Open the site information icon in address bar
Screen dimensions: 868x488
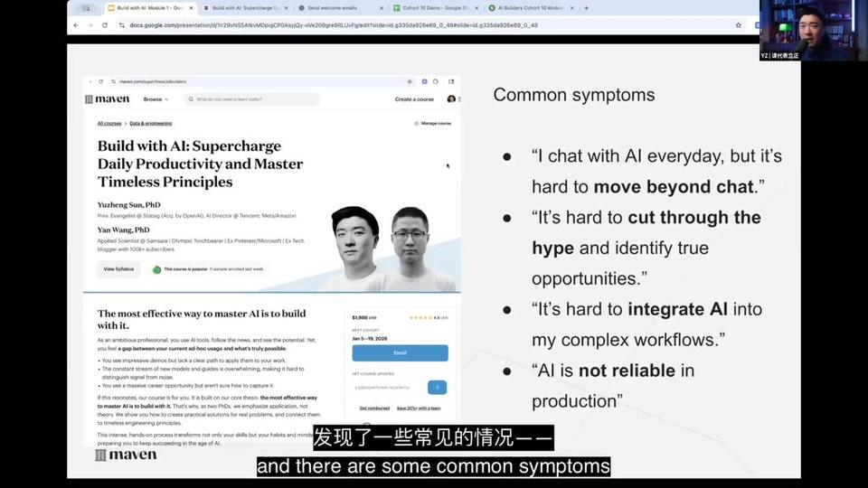122,25
